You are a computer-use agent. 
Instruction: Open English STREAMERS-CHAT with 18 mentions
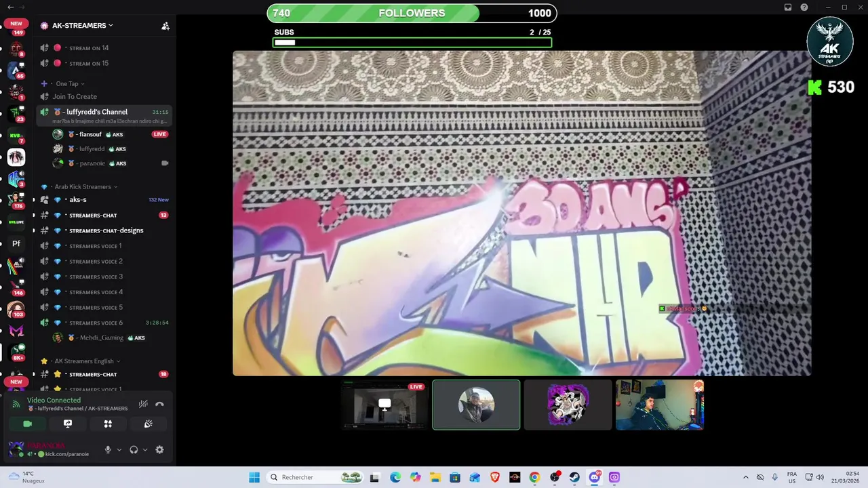pos(104,374)
